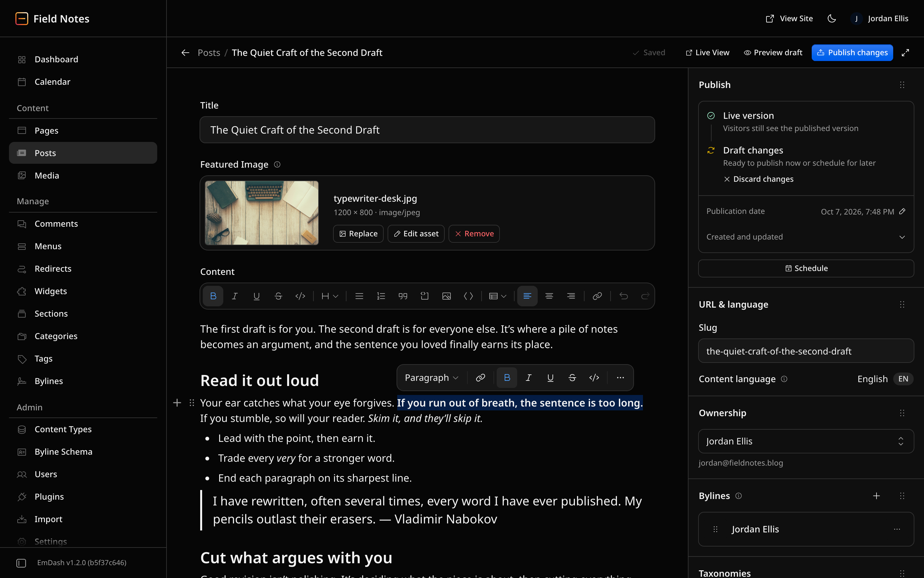
Task: Toggle italic in the main editor toolbar
Action: [x=235, y=296]
